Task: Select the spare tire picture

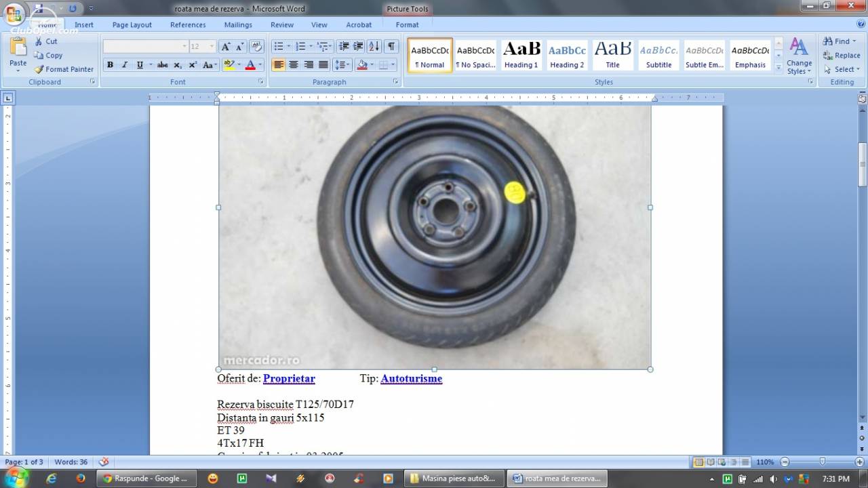Action: tap(434, 237)
